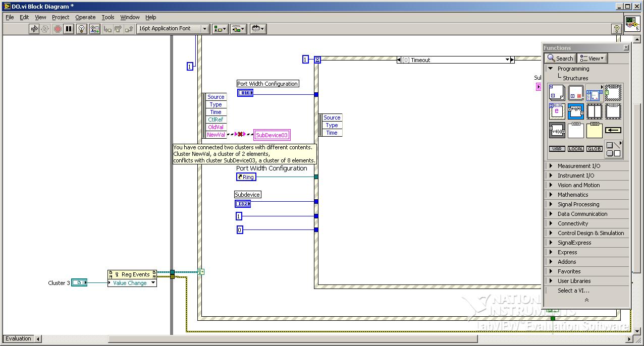
Task: Pick the Local Variable item in palette
Action: pos(576,149)
